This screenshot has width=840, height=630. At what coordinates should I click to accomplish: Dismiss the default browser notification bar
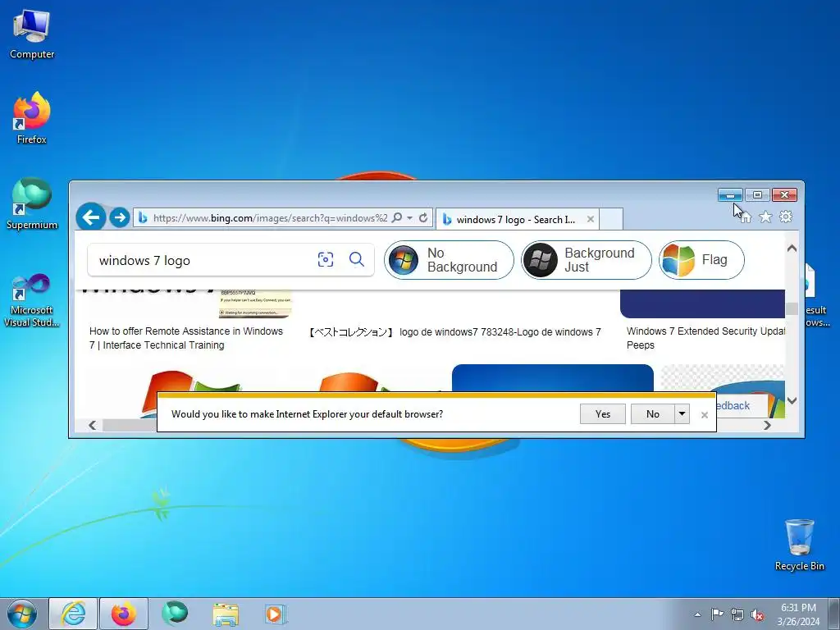click(705, 415)
